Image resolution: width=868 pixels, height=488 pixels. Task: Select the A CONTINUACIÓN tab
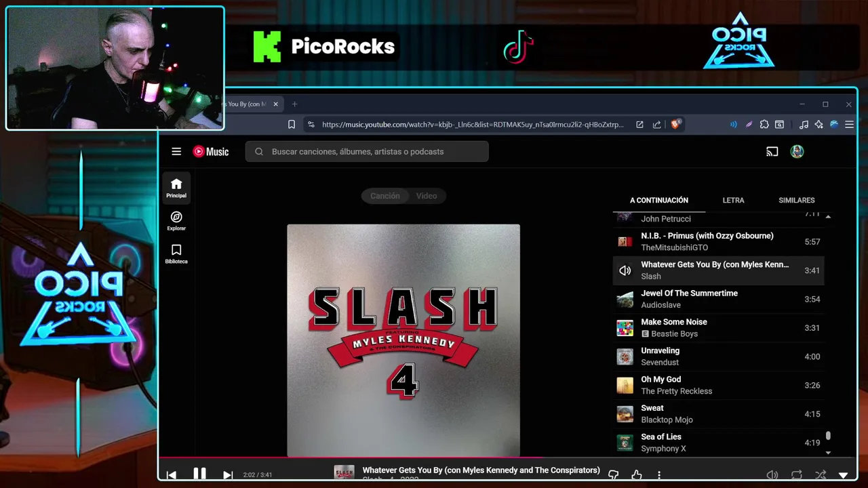659,201
